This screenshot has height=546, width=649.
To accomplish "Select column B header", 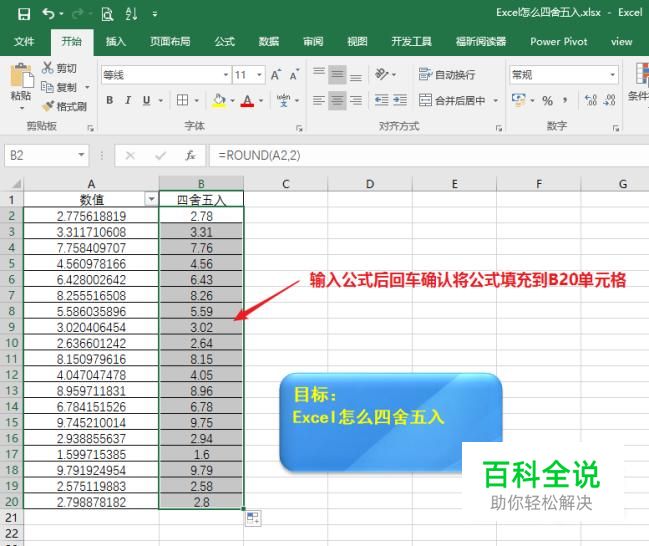I will coord(201,184).
